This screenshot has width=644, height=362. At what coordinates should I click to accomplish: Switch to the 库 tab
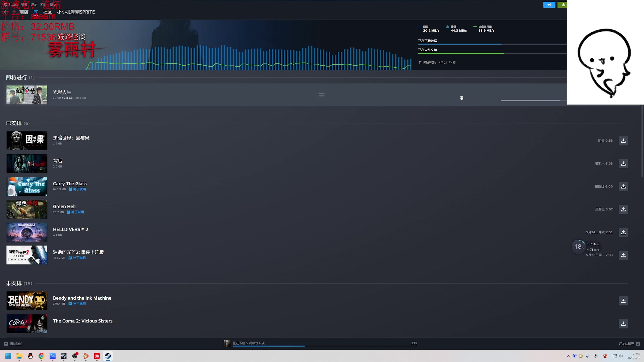(x=36, y=12)
